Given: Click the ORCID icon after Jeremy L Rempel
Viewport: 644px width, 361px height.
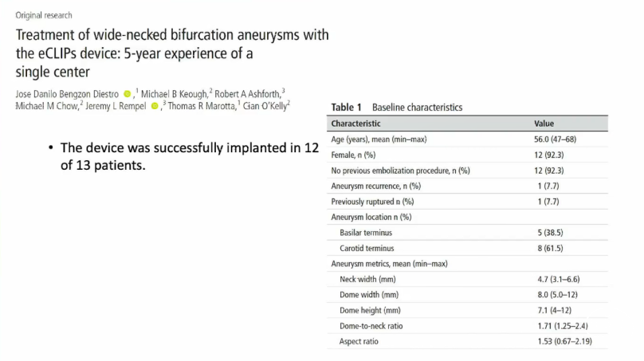Looking at the screenshot, I should pos(155,106).
